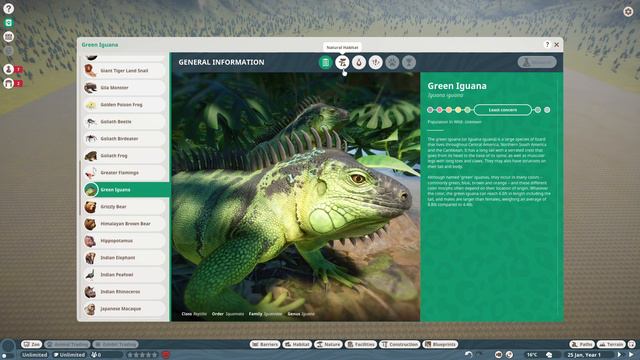640x360 pixels.
Task: Open the Construction build menu
Action: [400, 344]
